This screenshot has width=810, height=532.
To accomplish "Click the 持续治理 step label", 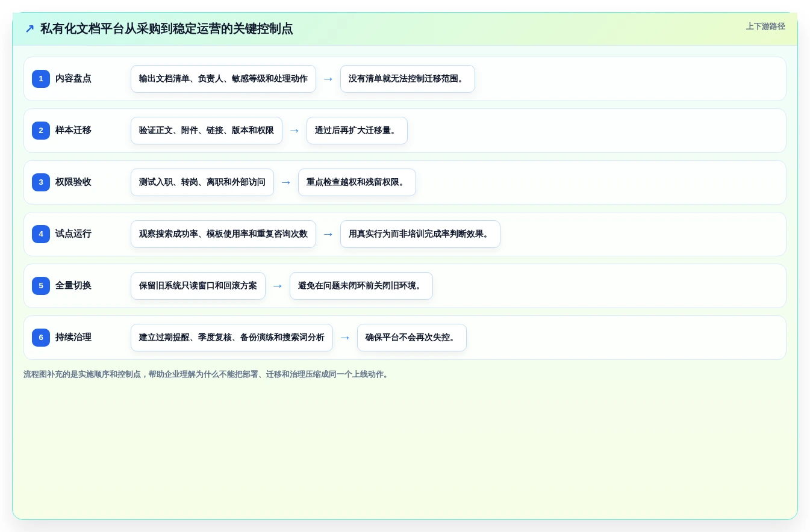I will 73,338.
